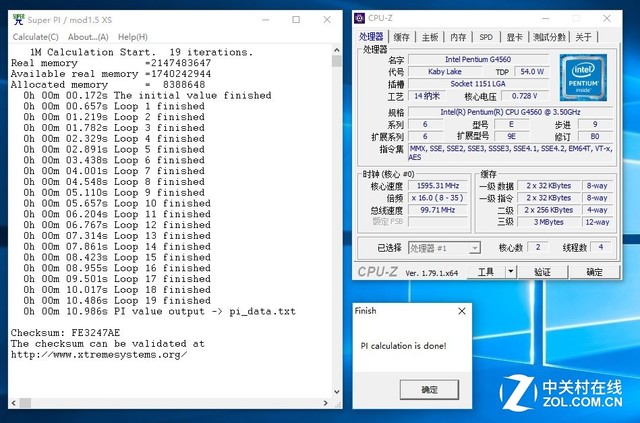Select the 处理器 tab in CPU-Z
Image resolution: width=640 pixels, height=423 pixels.
pyautogui.click(x=371, y=36)
